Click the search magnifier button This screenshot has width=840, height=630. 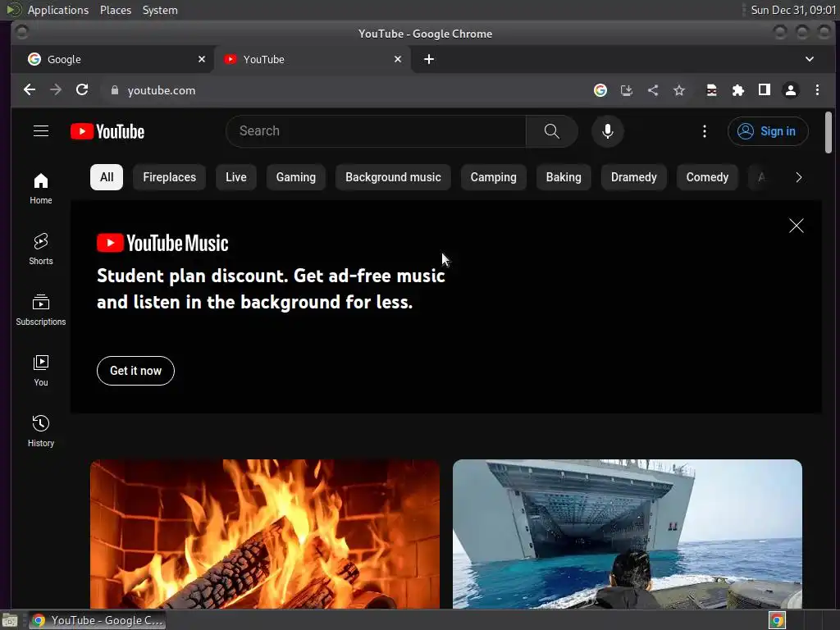552,131
